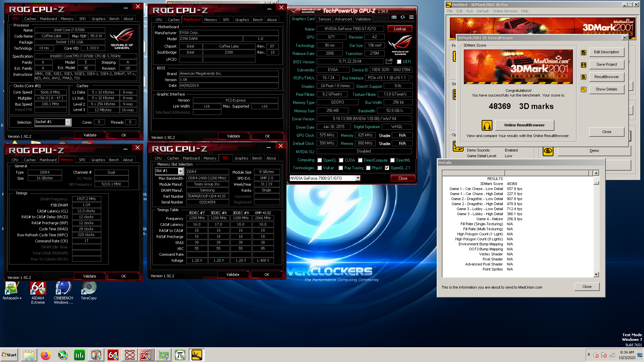Take a GPU-Z screenshot with camera icon

394,17
